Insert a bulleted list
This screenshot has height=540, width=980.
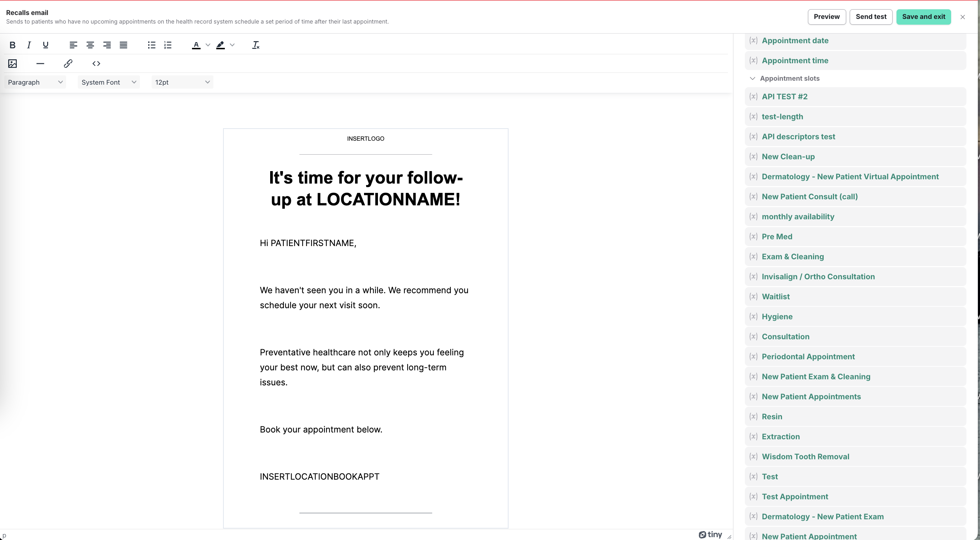coord(151,45)
